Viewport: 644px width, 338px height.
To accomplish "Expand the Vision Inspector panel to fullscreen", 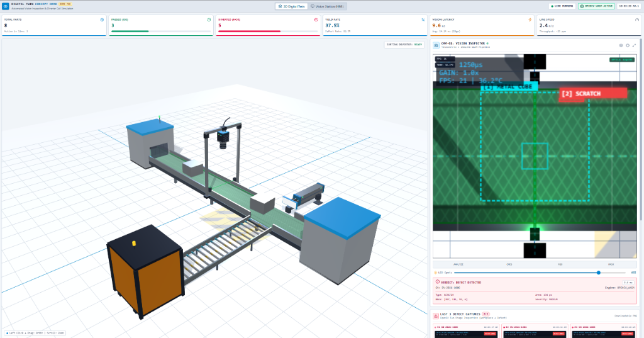I will pos(634,45).
